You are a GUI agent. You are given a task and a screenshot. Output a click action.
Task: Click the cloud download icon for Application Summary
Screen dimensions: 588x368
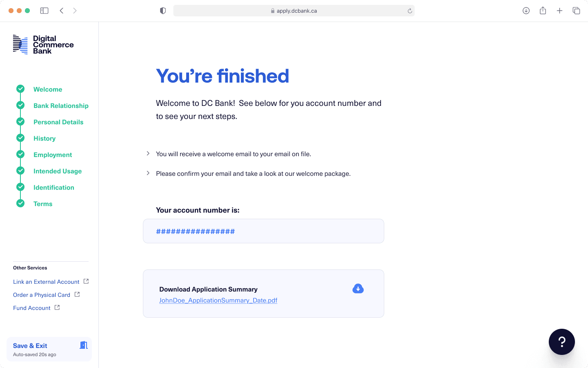[x=358, y=289]
